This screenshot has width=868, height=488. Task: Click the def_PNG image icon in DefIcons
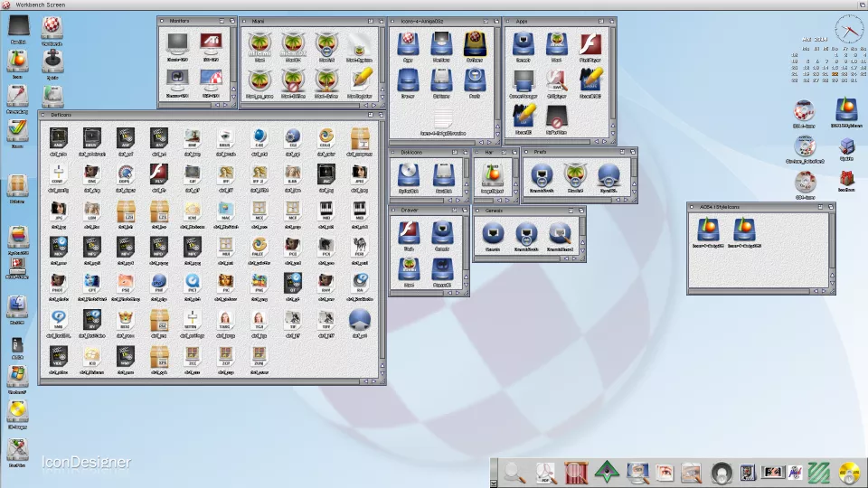tap(258, 282)
